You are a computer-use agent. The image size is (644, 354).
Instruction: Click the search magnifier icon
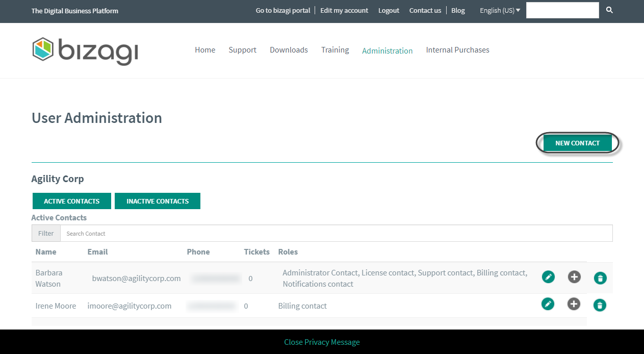[x=609, y=10]
